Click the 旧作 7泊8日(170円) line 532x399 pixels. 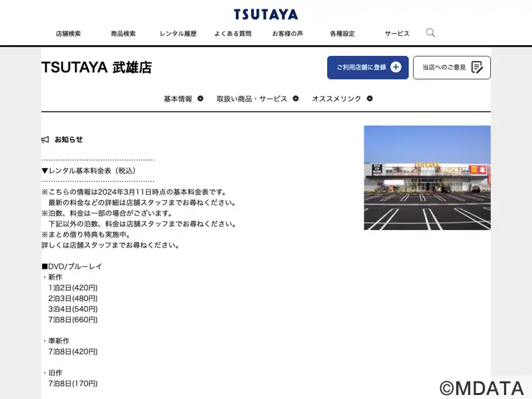(73, 384)
